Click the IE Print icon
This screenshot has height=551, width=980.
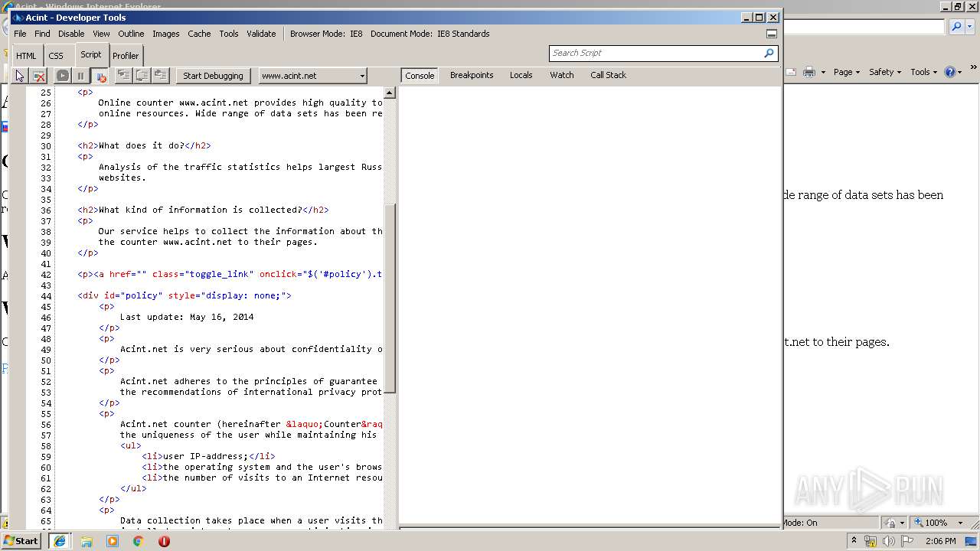click(x=808, y=72)
